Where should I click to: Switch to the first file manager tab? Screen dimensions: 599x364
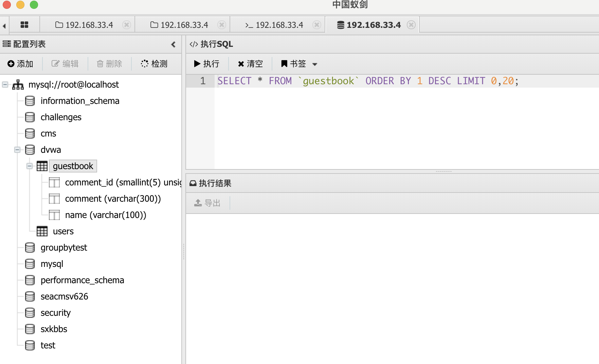84,25
